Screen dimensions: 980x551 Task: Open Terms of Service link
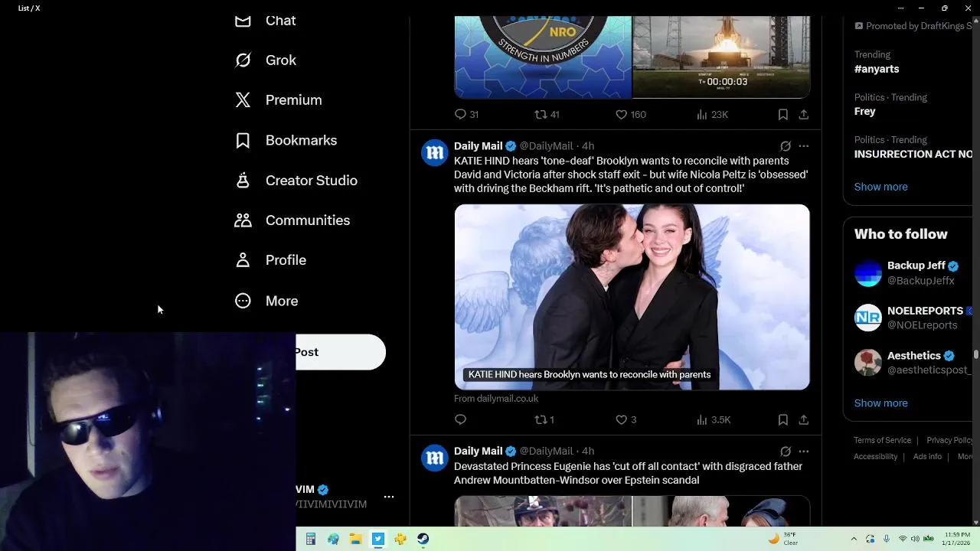pos(883,440)
